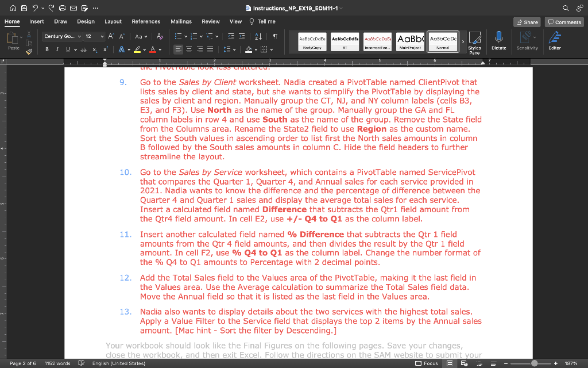The height and width of the screenshot is (368, 588).
Task: Click the zoom out minus button
Action: (x=506, y=363)
